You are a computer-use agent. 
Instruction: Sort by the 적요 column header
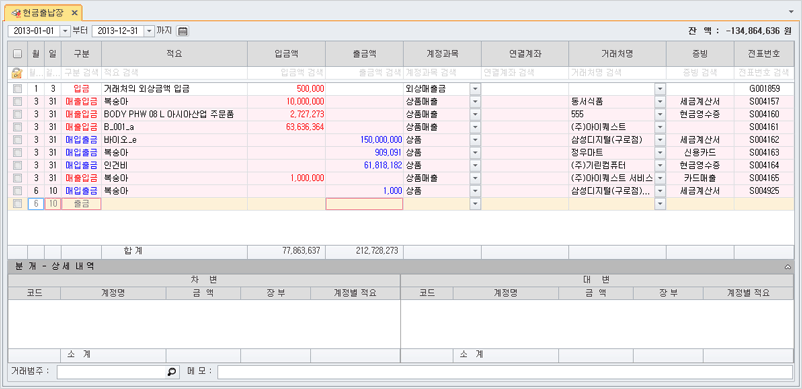point(174,54)
